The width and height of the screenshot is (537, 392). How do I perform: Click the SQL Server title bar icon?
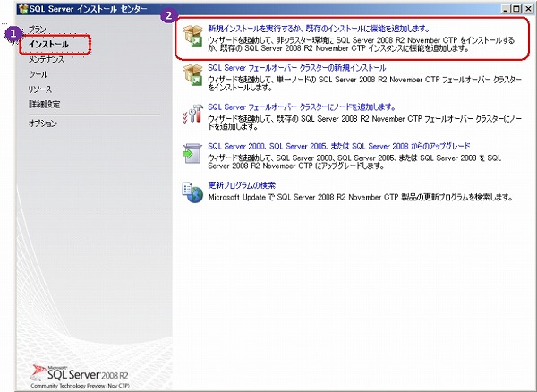23,9
